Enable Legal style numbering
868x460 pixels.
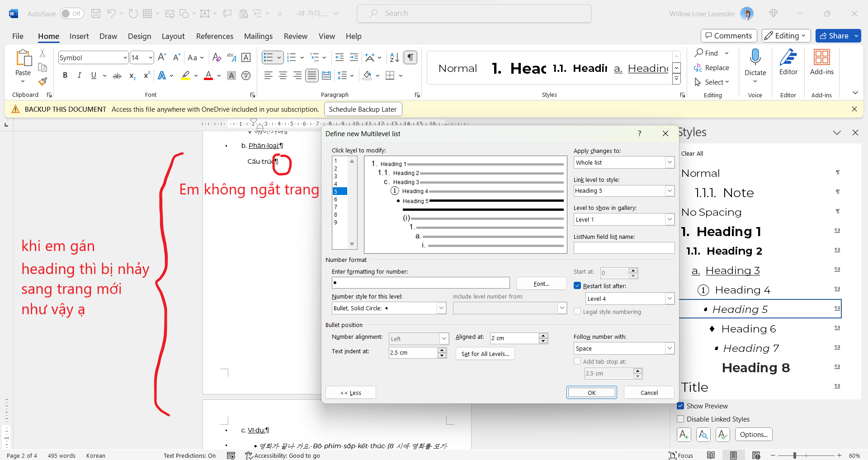click(x=577, y=311)
